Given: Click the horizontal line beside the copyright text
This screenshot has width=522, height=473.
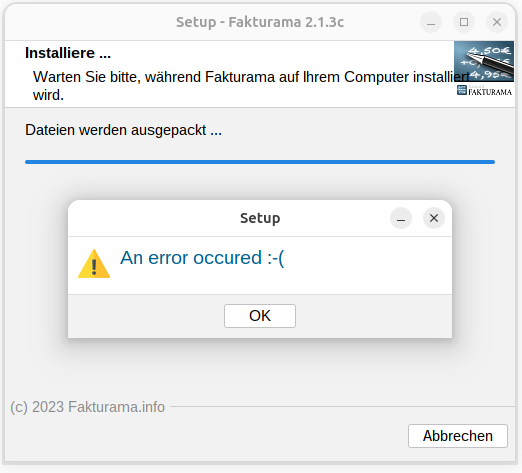Looking at the screenshot, I should (342, 407).
